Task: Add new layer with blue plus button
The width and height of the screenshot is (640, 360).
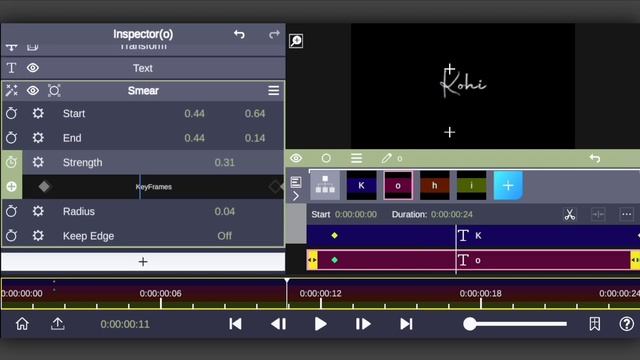Action: (508, 185)
